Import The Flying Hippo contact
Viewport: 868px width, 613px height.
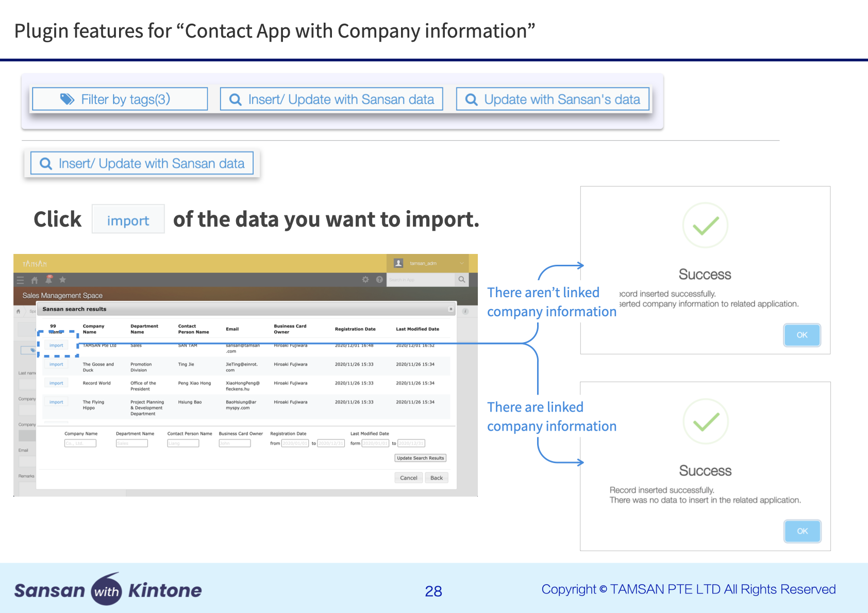click(57, 402)
